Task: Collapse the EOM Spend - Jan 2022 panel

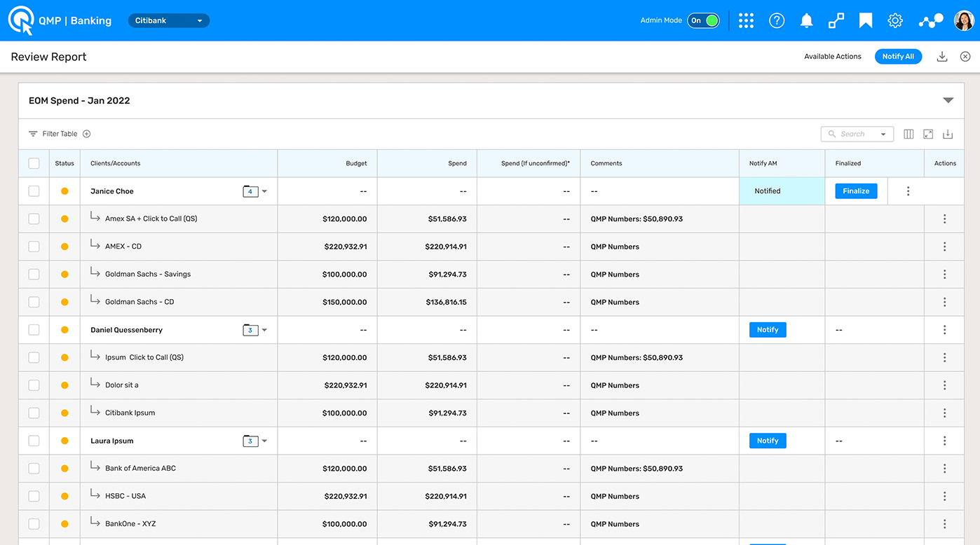Action: click(948, 101)
